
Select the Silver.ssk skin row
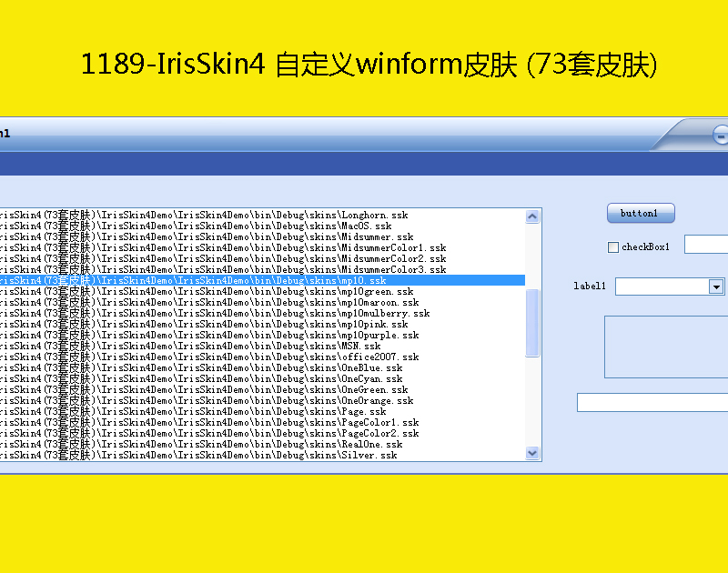pos(262,455)
